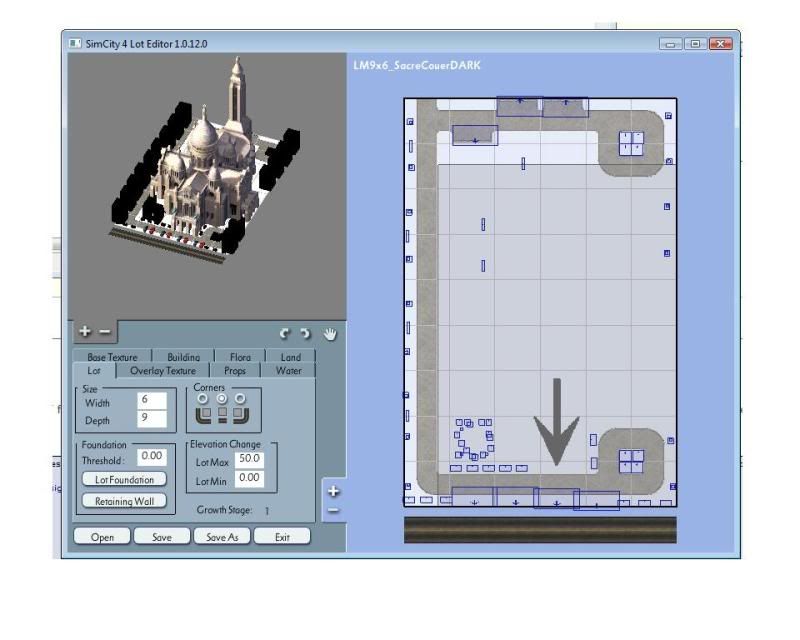Click the Lot Min elevation field

[249, 478]
